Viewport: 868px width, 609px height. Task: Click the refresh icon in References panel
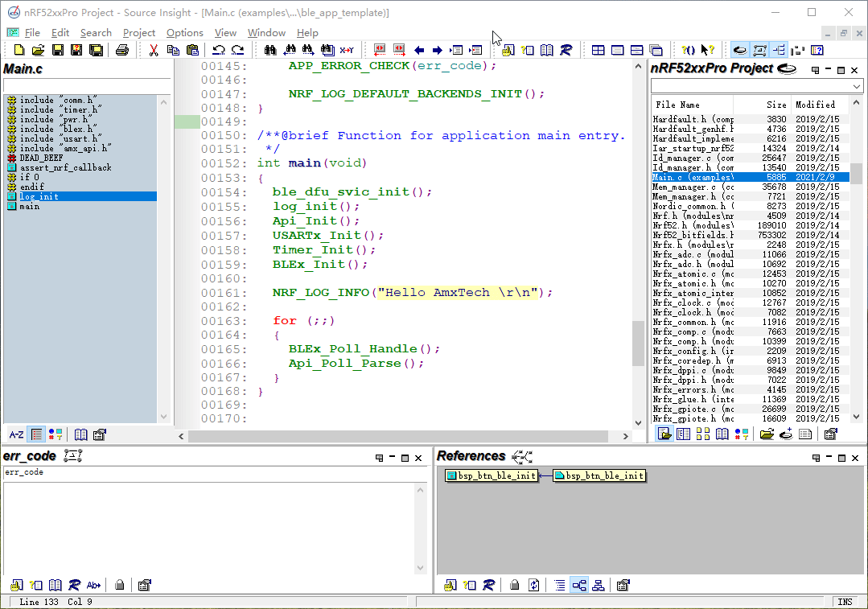(x=534, y=585)
